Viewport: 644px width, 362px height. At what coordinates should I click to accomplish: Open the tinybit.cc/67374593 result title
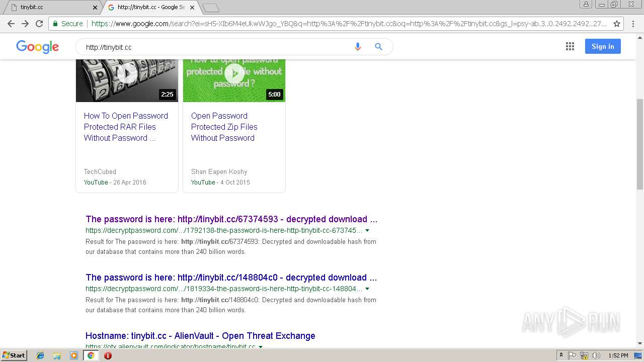click(231, 219)
